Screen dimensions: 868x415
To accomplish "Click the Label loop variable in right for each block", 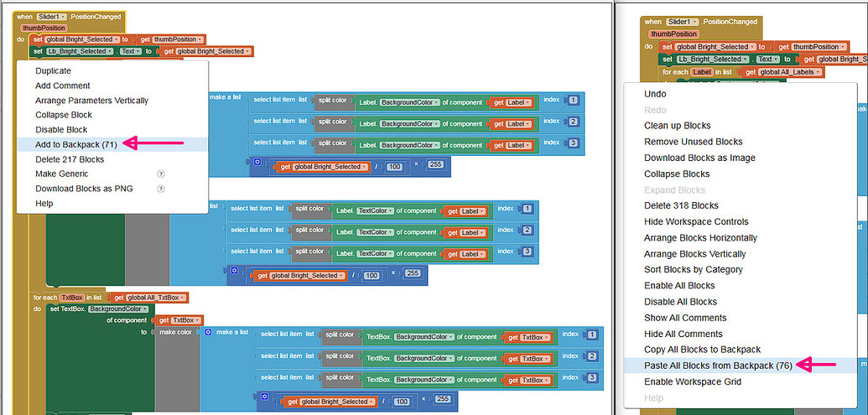I will pos(702,72).
